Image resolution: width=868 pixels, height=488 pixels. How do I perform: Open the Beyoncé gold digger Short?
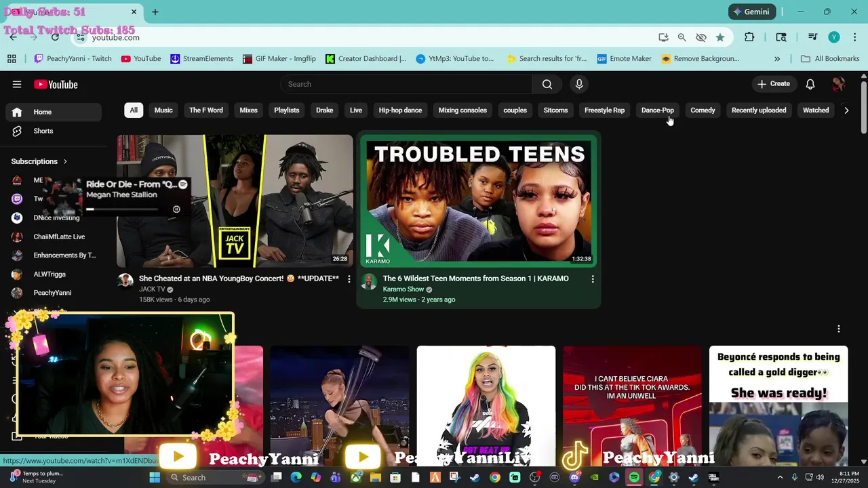(778, 405)
